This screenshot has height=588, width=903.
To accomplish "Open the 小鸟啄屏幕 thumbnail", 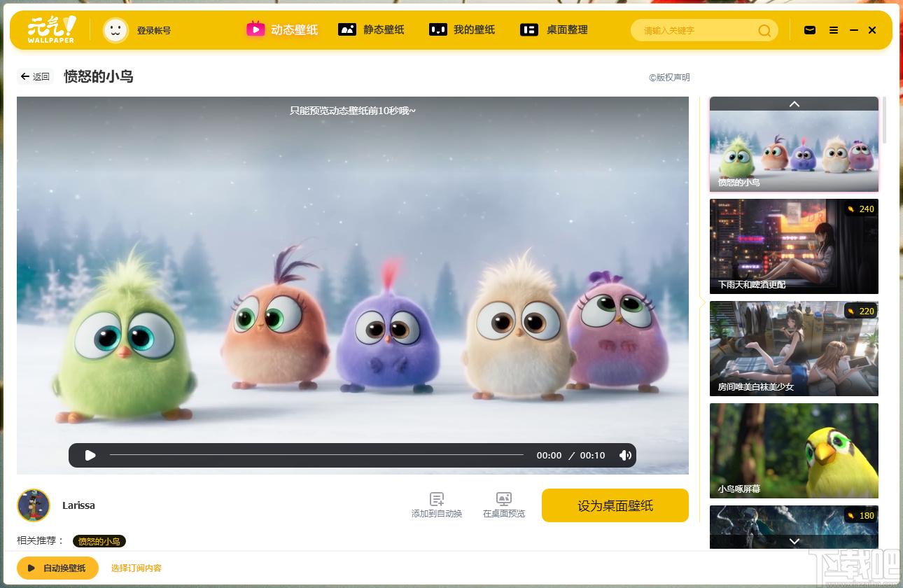I will [794, 451].
